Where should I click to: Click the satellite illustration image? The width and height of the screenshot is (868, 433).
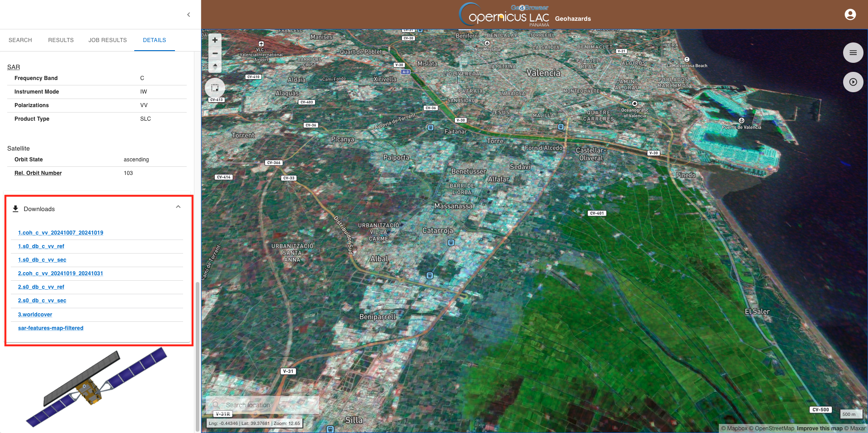96,386
